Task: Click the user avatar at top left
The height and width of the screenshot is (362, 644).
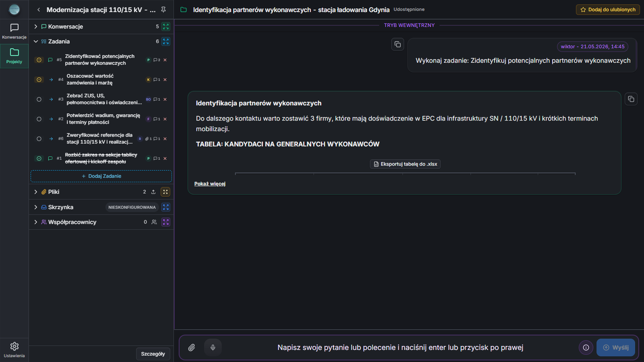Action: click(x=14, y=9)
